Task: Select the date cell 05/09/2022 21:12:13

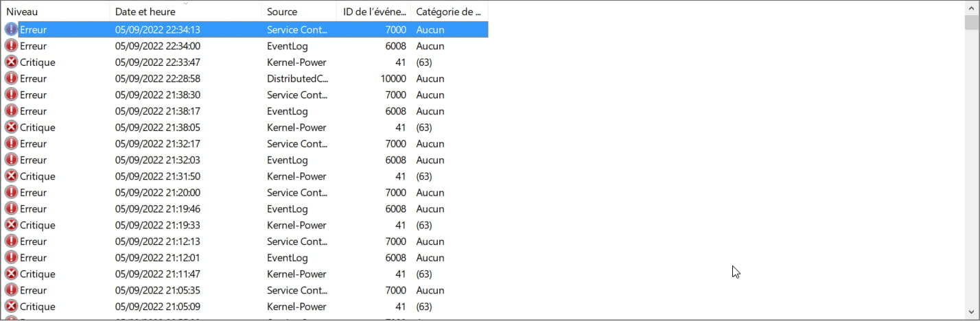Action: click(x=157, y=241)
